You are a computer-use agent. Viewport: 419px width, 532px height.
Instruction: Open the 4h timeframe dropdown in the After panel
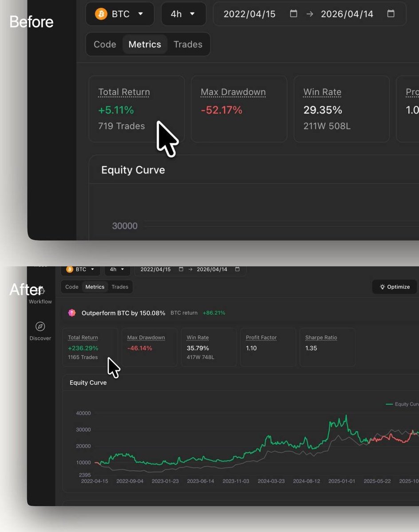pos(117,270)
